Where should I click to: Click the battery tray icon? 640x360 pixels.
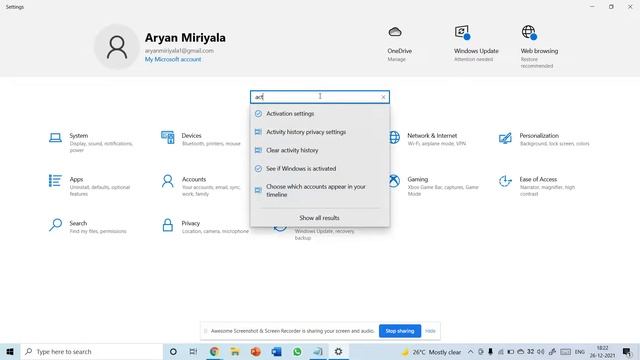(x=511, y=352)
